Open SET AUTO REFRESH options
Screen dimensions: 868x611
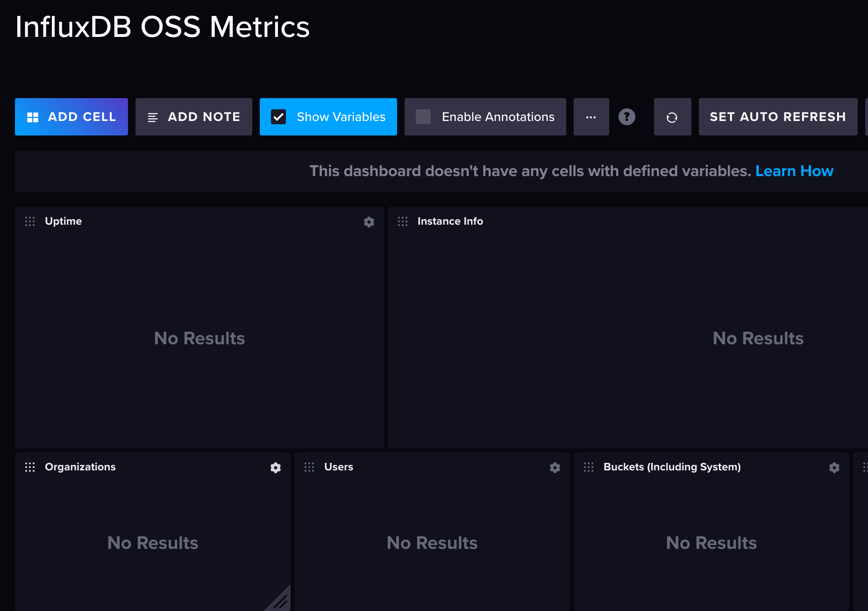(x=778, y=117)
